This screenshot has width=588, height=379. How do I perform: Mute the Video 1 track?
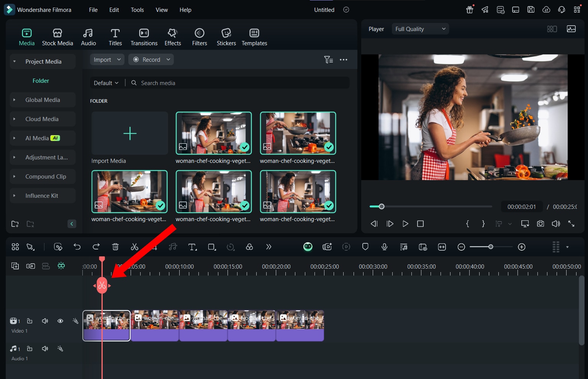pos(45,321)
